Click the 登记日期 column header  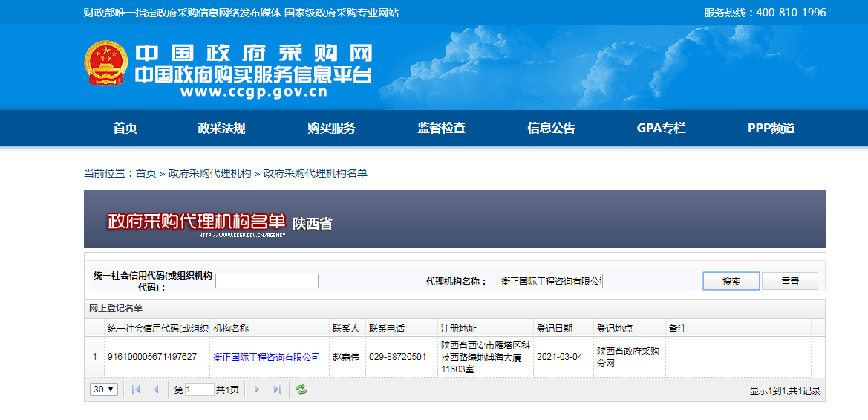click(564, 328)
